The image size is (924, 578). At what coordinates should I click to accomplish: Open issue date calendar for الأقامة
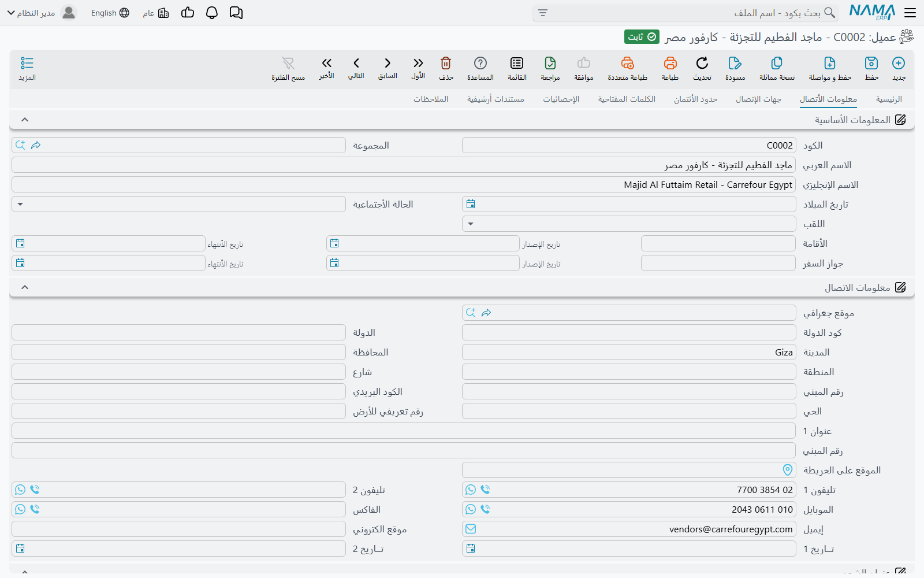point(334,243)
